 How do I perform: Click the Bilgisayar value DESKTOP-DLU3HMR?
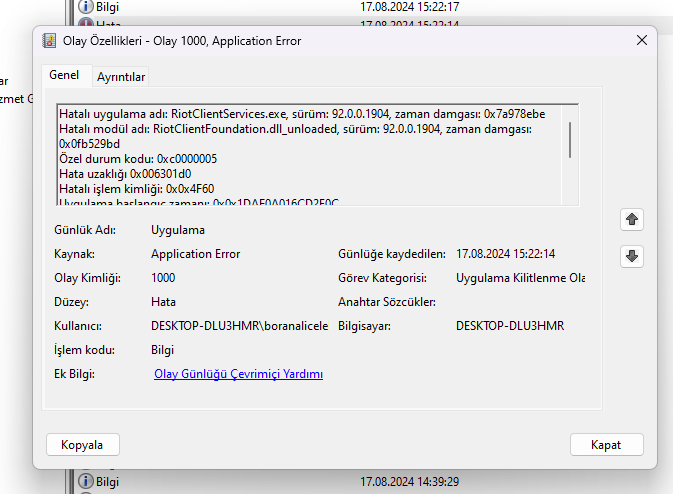click(510, 326)
